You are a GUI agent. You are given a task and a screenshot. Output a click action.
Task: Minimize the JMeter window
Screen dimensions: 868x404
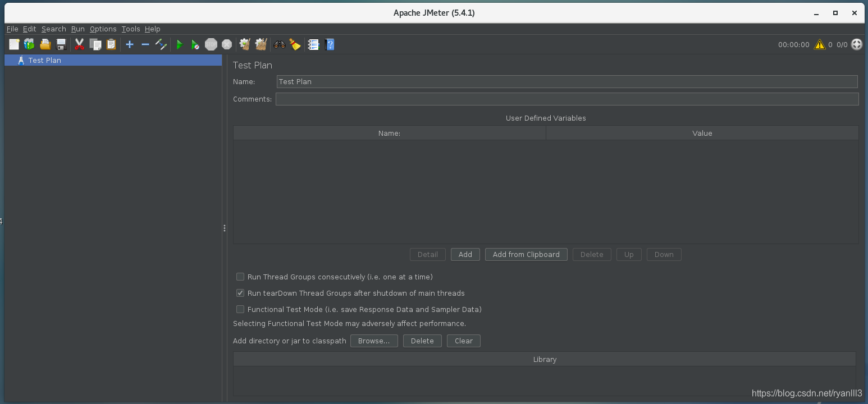[x=816, y=12]
